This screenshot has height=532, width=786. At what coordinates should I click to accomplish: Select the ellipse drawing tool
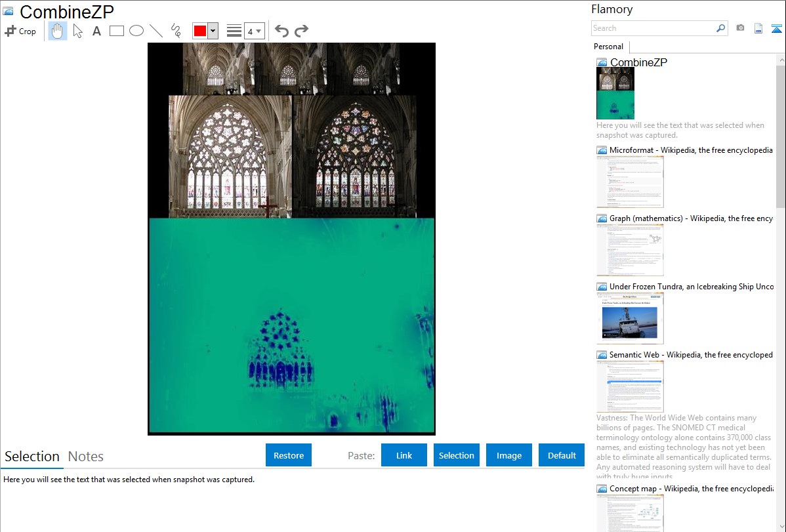(136, 31)
